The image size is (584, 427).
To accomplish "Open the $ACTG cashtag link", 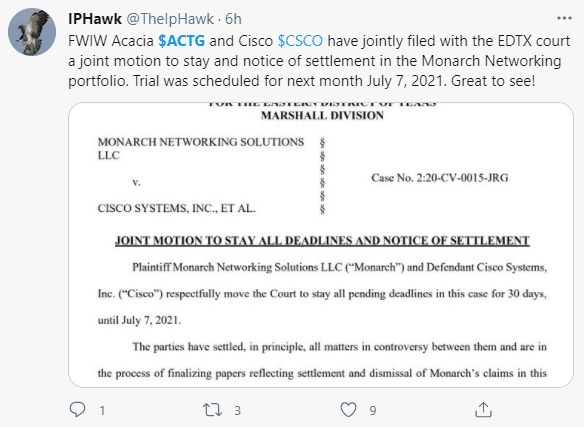I will click(181, 41).
